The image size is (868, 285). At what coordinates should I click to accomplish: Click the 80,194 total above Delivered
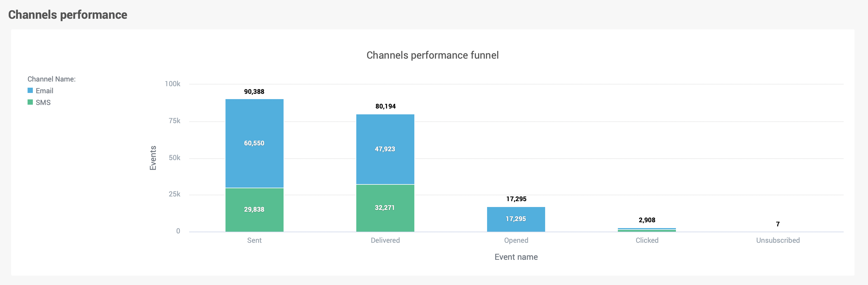pos(385,106)
